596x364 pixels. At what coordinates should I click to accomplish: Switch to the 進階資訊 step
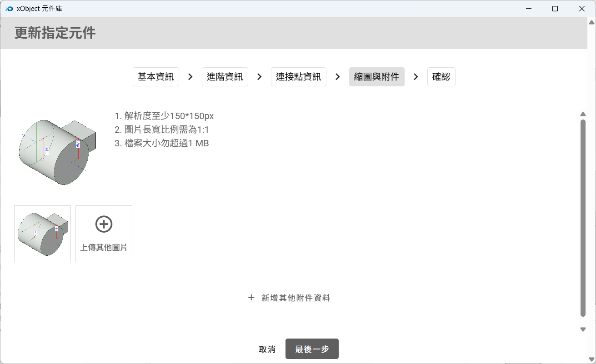point(225,77)
